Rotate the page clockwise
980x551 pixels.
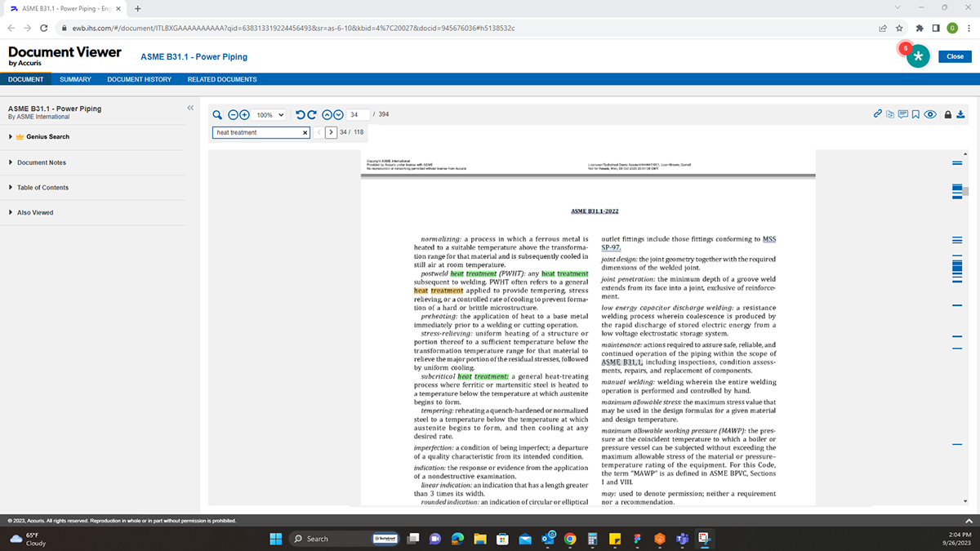click(x=312, y=114)
